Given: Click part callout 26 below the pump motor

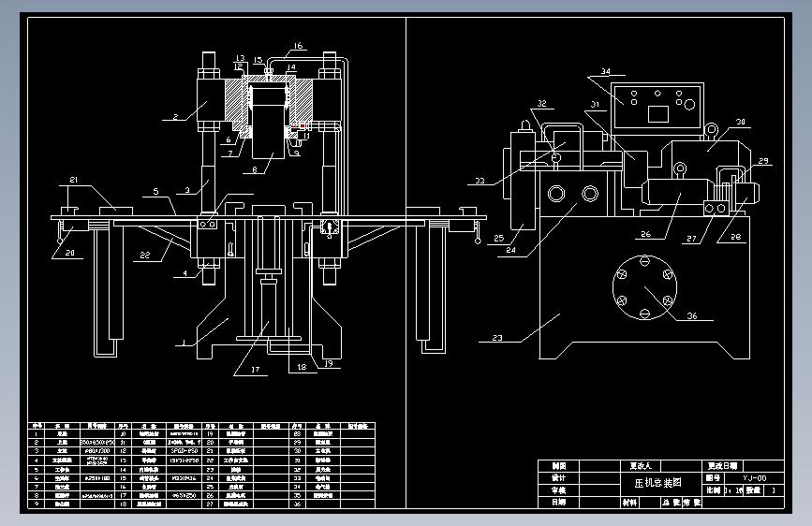Looking at the screenshot, I should pos(646,234).
